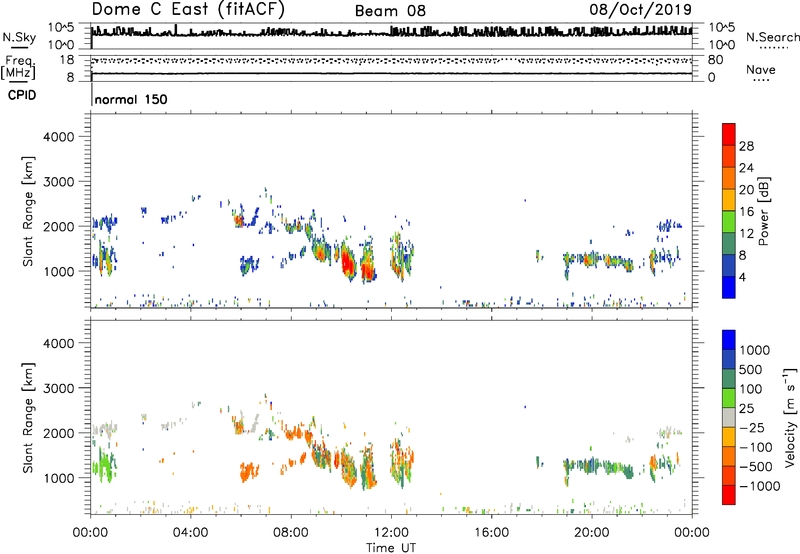This screenshot has height=554, width=800.
Task: Click the '80' tick right of the frequency panel
Action: click(x=715, y=60)
